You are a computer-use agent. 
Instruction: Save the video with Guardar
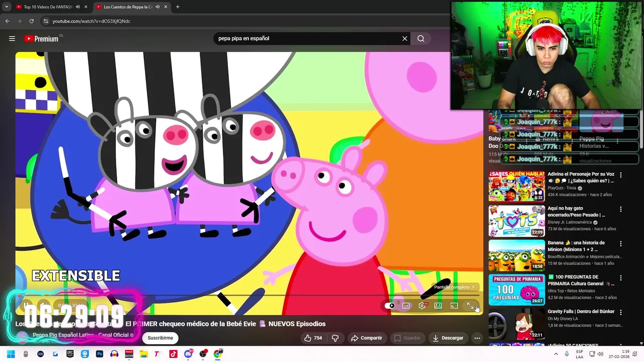tap(407, 338)
